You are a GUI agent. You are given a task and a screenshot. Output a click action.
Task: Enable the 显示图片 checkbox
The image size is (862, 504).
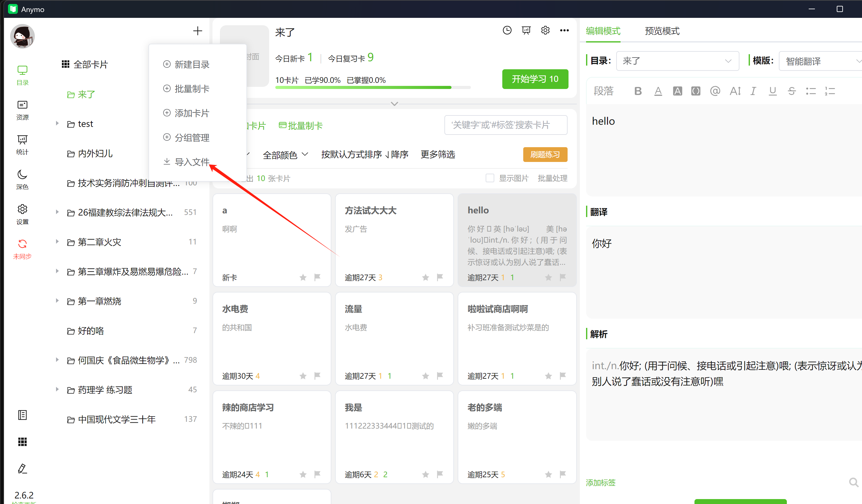(490, 178)
